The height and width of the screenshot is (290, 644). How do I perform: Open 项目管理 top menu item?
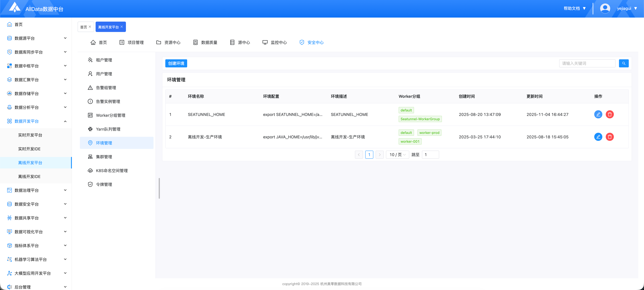coord(132,42)
